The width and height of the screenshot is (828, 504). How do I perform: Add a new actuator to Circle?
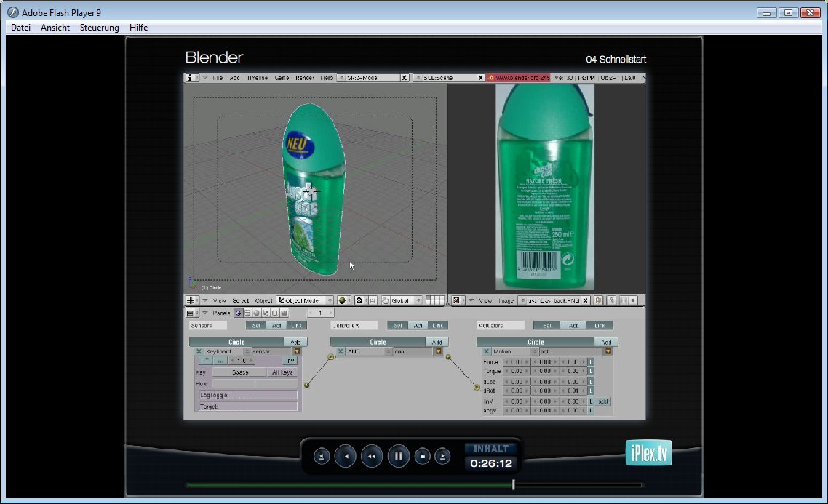pos(606,342)
